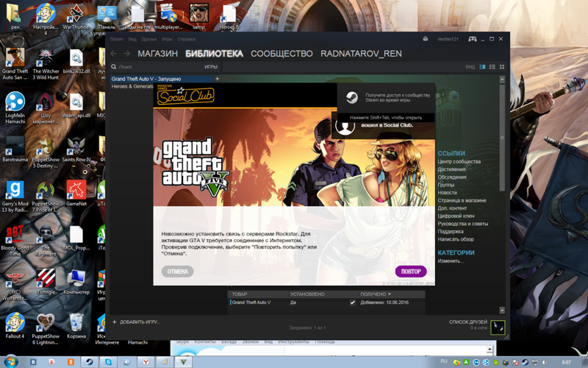Click the Steam taskbar button
This screenshot has height=368, width=588.
[x=90, y=362]
